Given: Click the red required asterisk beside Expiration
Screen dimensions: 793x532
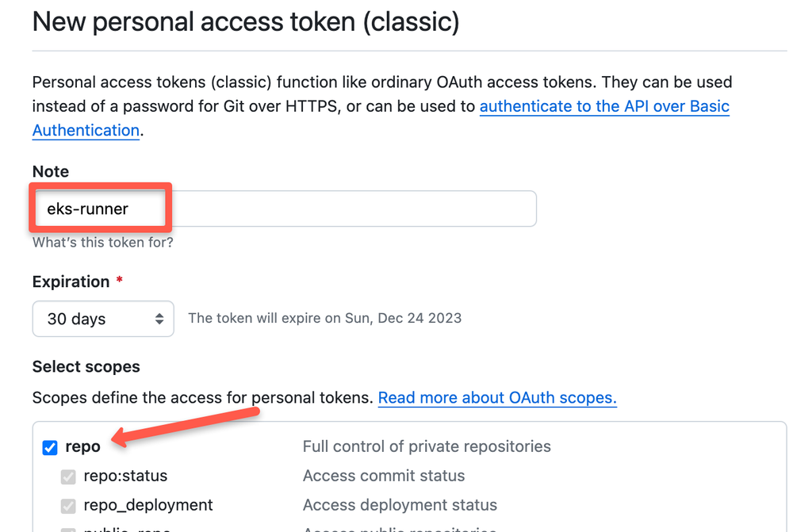Looking at the screenshot, I should pos(119,278).
